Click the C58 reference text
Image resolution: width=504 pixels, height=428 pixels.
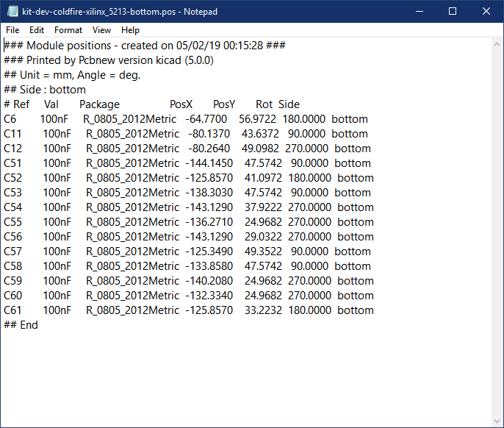click(x=13, y=266)
